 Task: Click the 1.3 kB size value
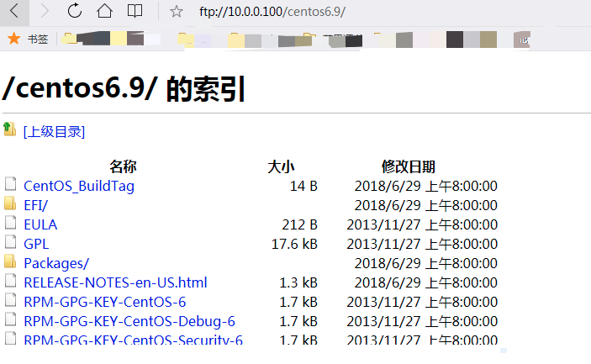tap(298, 282)
